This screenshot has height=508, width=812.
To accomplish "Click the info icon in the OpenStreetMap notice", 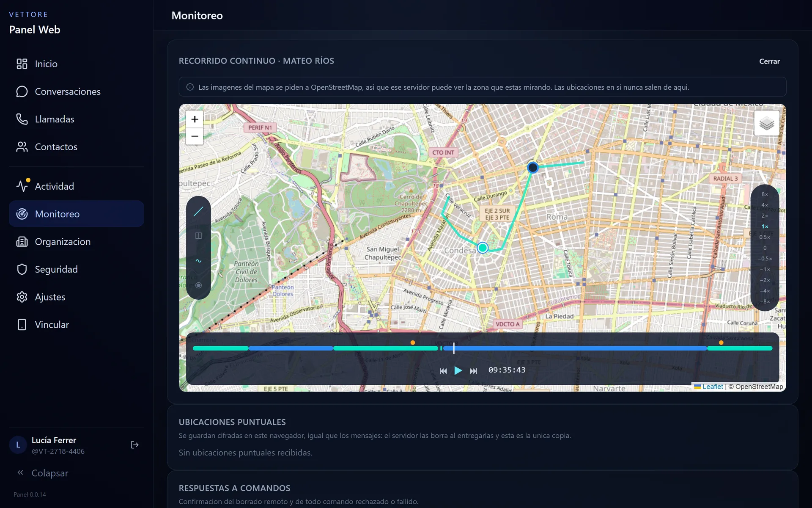I will (x=190, y=87).
